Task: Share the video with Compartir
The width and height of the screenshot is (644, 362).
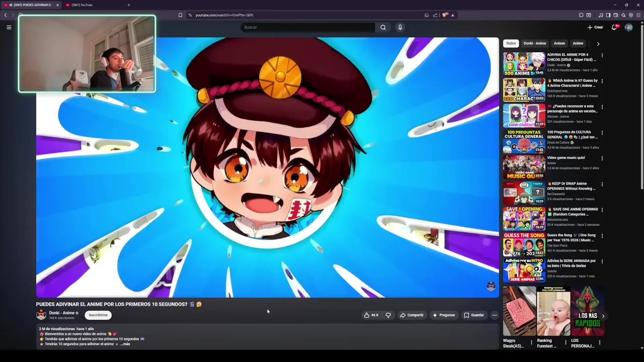Action: click(412, 315)
